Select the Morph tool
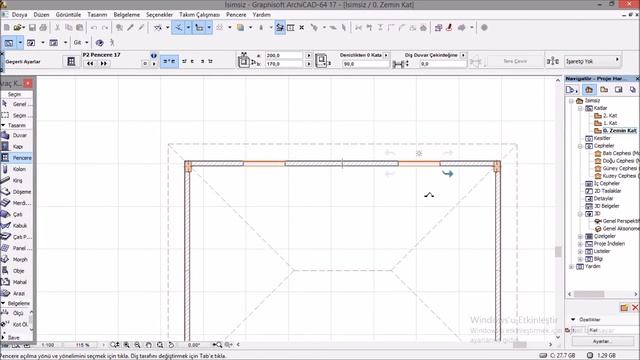This screenshot has width=640, height=360. [16, 259]
